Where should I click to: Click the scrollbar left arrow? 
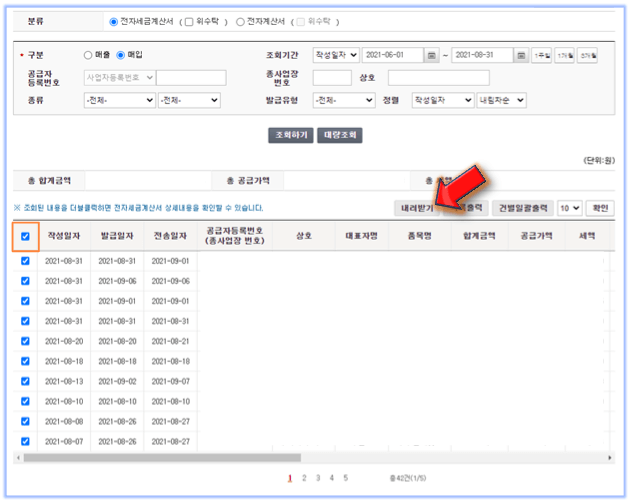(x=18, y=458)
